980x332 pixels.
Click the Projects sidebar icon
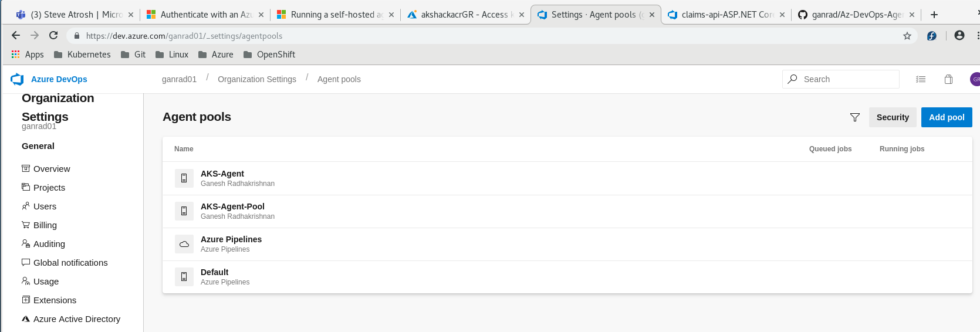26,187
